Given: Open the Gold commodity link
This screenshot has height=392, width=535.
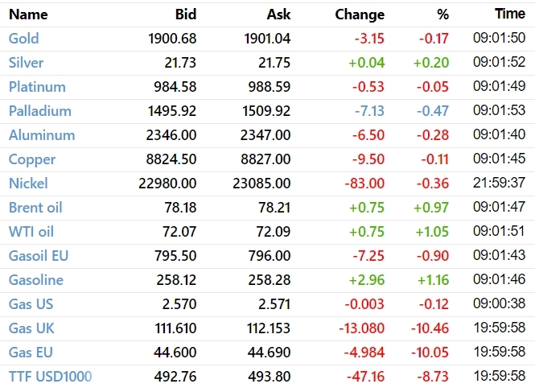Looking at the screenshot, I should click(x=23, y=39).
